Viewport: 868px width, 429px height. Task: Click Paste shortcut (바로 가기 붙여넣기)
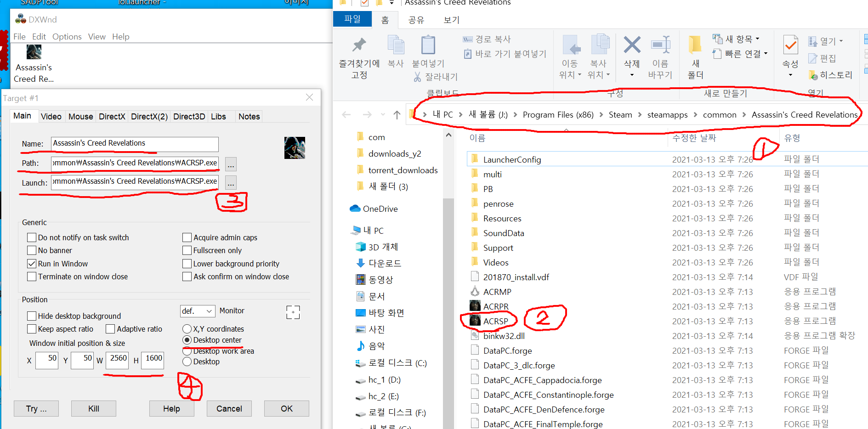point(505,54)
